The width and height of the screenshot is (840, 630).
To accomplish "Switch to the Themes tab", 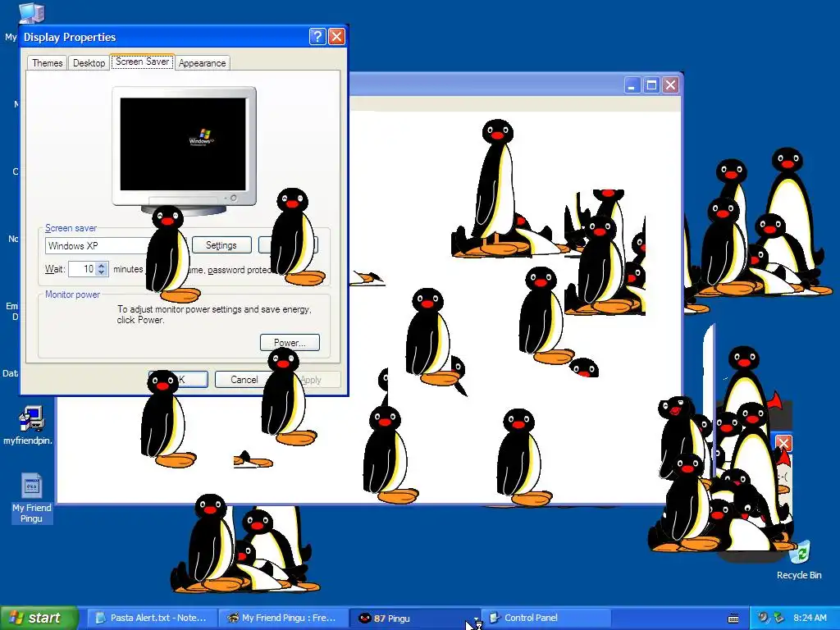I will tap(47, 63).
